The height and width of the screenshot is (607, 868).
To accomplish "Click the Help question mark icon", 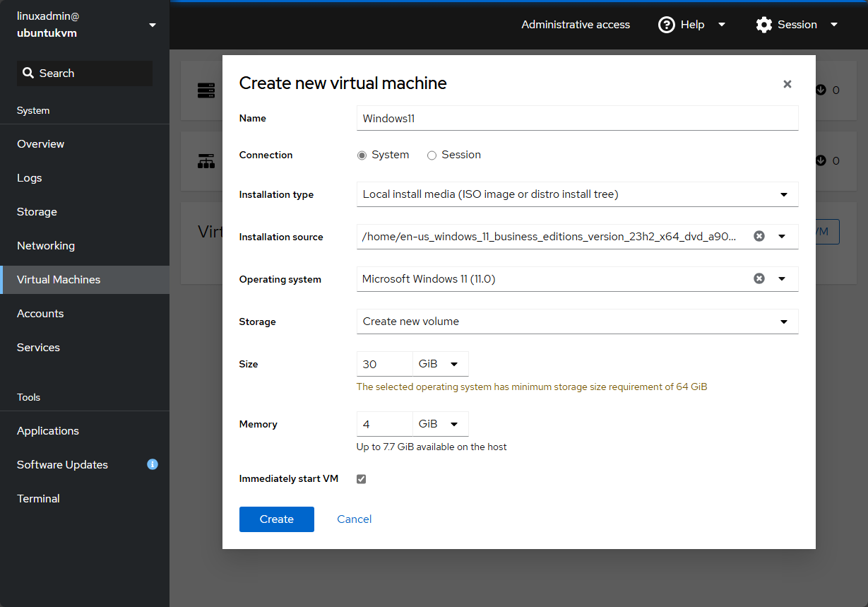I will pyautogui.click(x=666, y=25).
